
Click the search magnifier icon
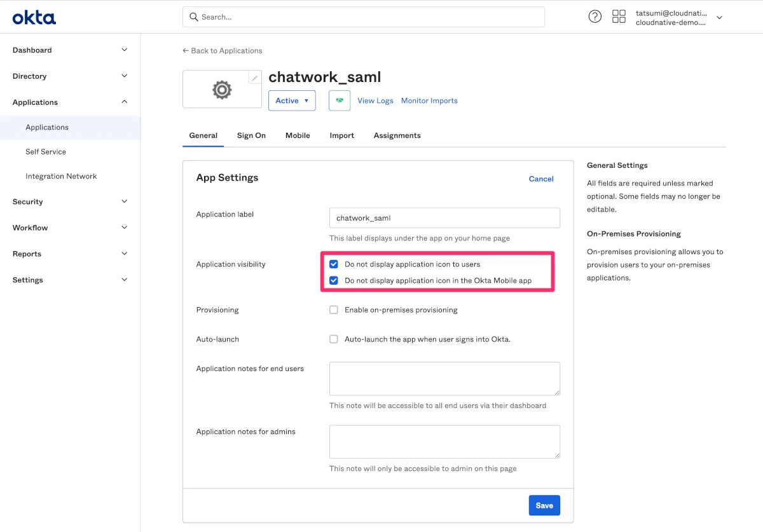pyautogui.click(x=193, y=17)
